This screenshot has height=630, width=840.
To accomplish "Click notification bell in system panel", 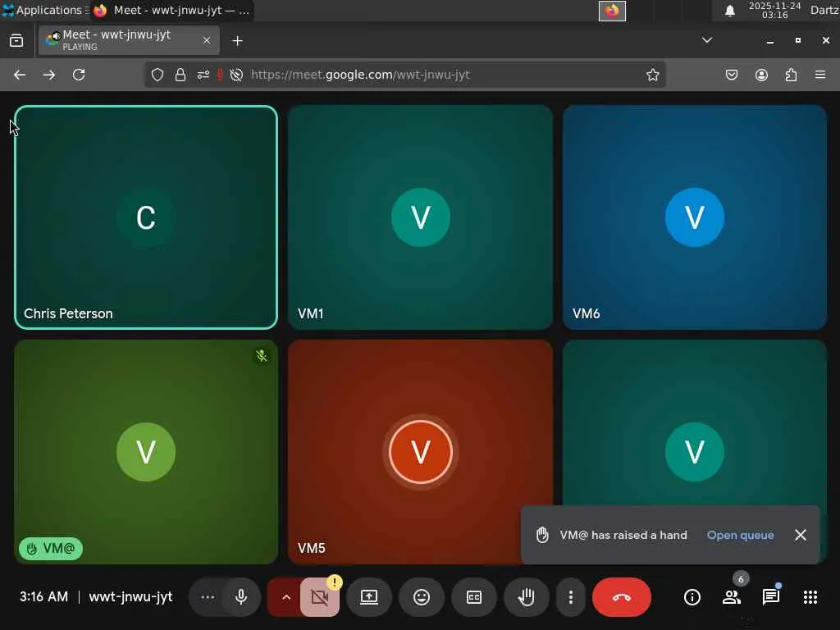I will click(x=729, y=11).
